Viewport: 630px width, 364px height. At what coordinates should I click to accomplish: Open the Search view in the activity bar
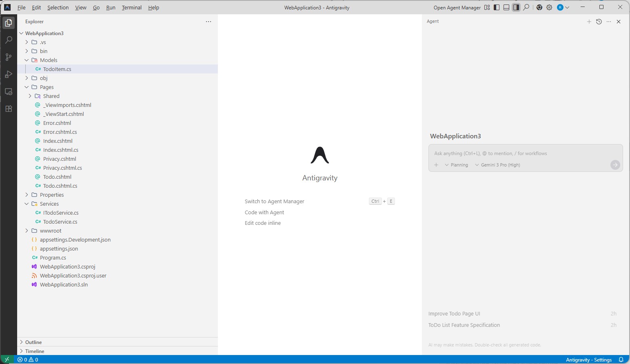click(x=9, y=40)
